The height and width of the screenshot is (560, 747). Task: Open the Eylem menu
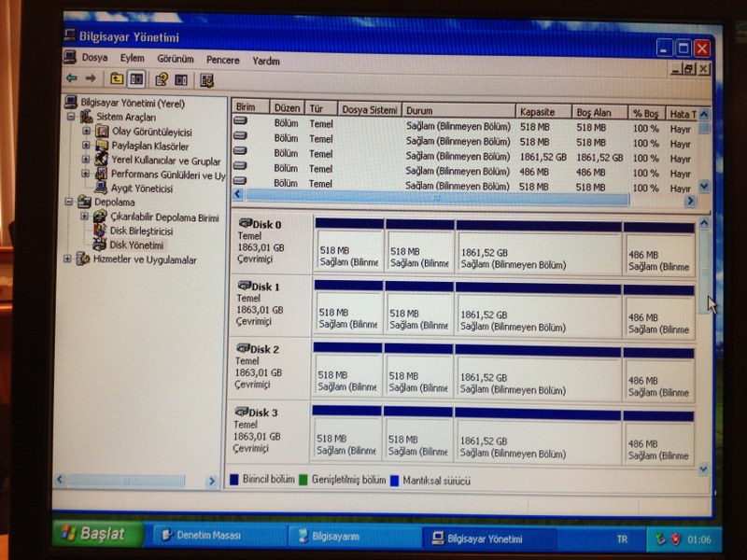click(x=132, y=58)
